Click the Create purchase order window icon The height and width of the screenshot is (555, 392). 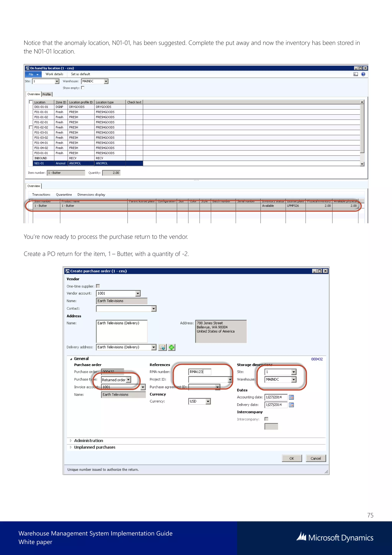67,271
